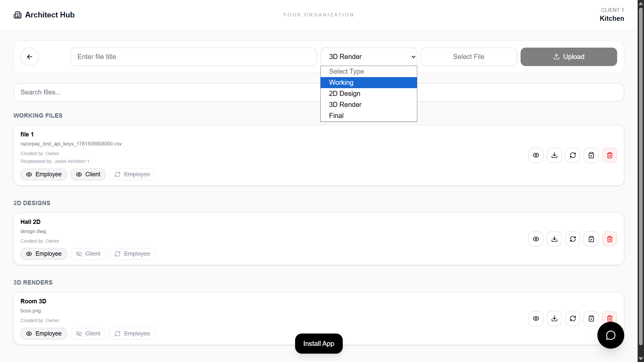The image size is (644, 362).
Task: Click Reuploaded by: Junior Architect 1 text
Action: coord(55,161)
